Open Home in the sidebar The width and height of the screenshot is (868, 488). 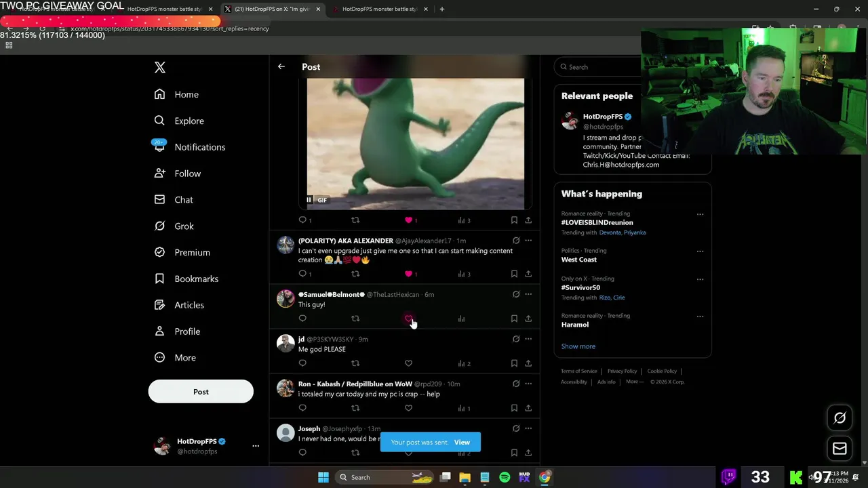click(x=176, y=94)
